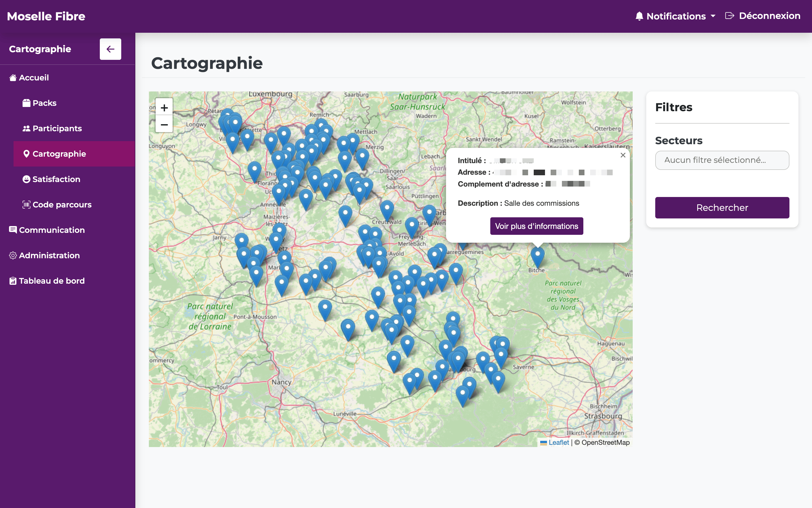Click the Déconnexion logout link

point(763,16)
